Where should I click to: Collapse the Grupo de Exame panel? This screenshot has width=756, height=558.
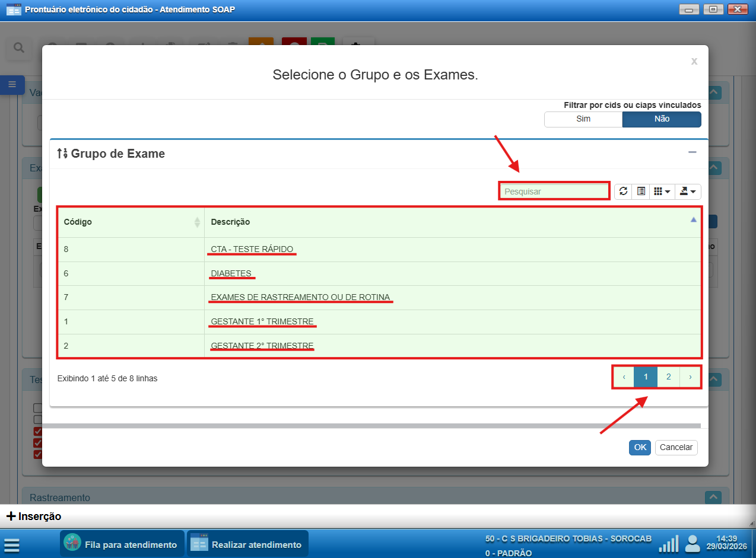click(692, 153)
